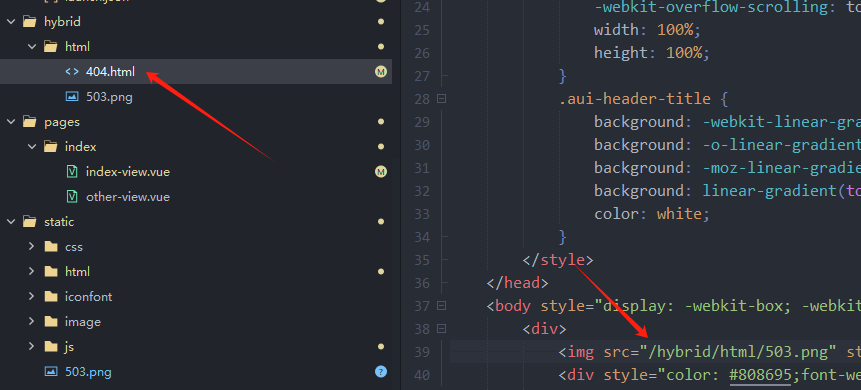Click the hybrid folder icon
Viewport: 861px width, 390px height.
[x=30, y=22]
